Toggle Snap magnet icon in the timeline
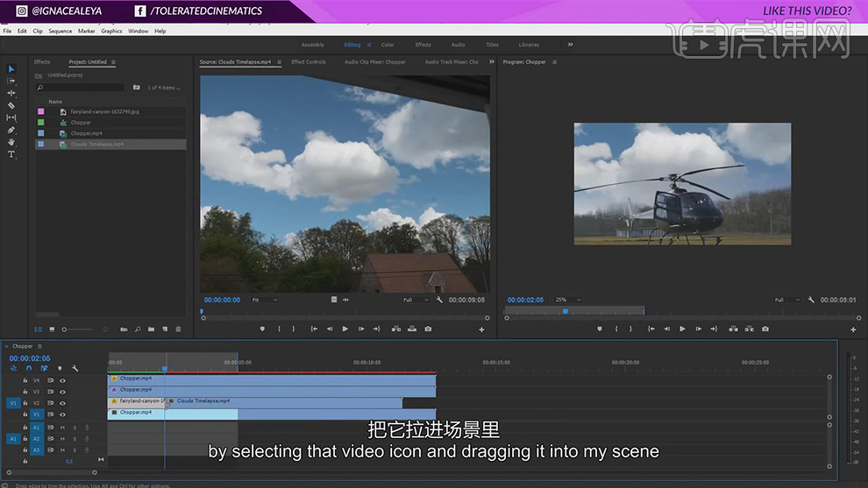Screen dimensions: 868x488 click(x=28, y=369)
